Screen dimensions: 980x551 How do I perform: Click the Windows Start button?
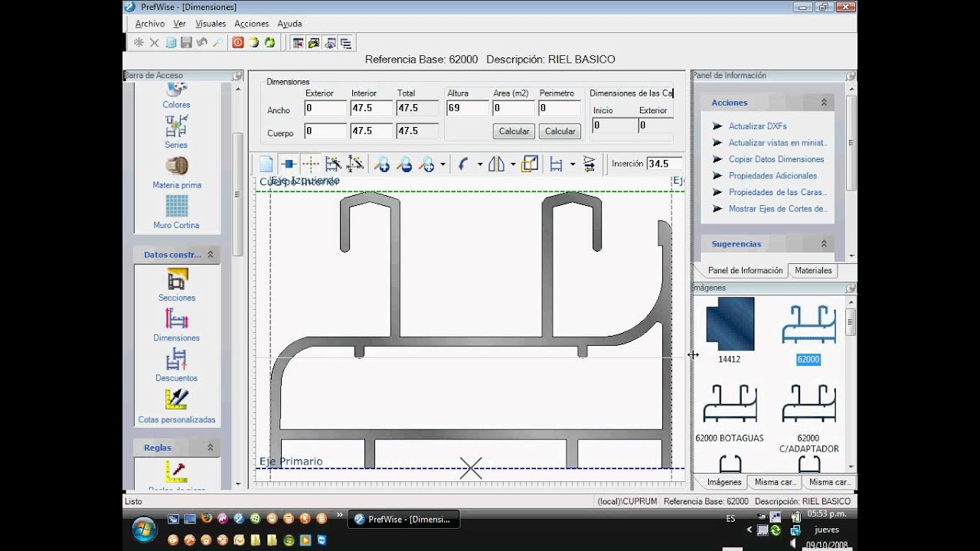point(145,529)
